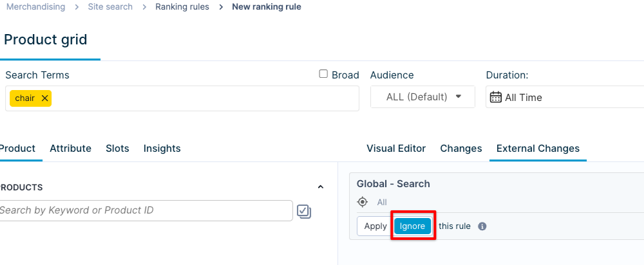Viewport: 644px width, 265px height.
Task: Go to Ranking rules breadcrumb
Action: coord(182,7)
